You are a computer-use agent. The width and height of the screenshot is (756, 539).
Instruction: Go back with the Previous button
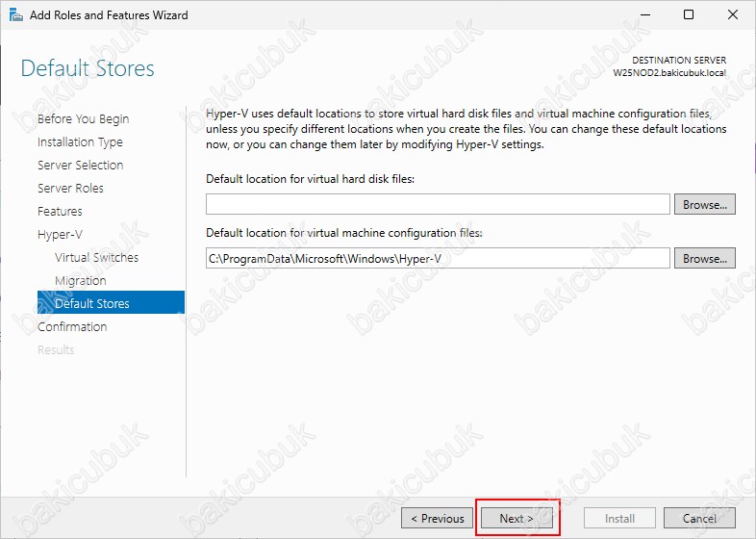pyautogui.click(x=438, y=518)
